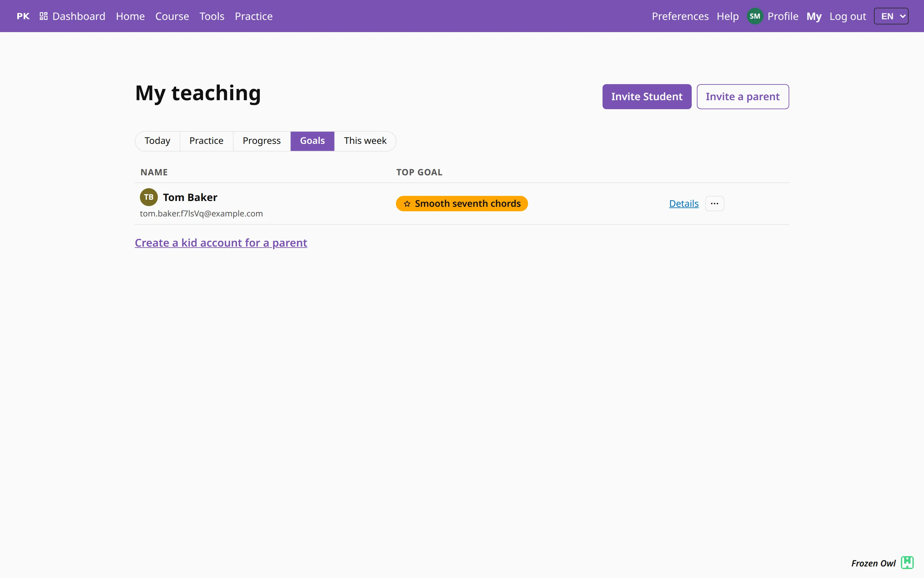This screenshot has width=924, height=578.
Task: Log out of the account
Action: point(848,16)
